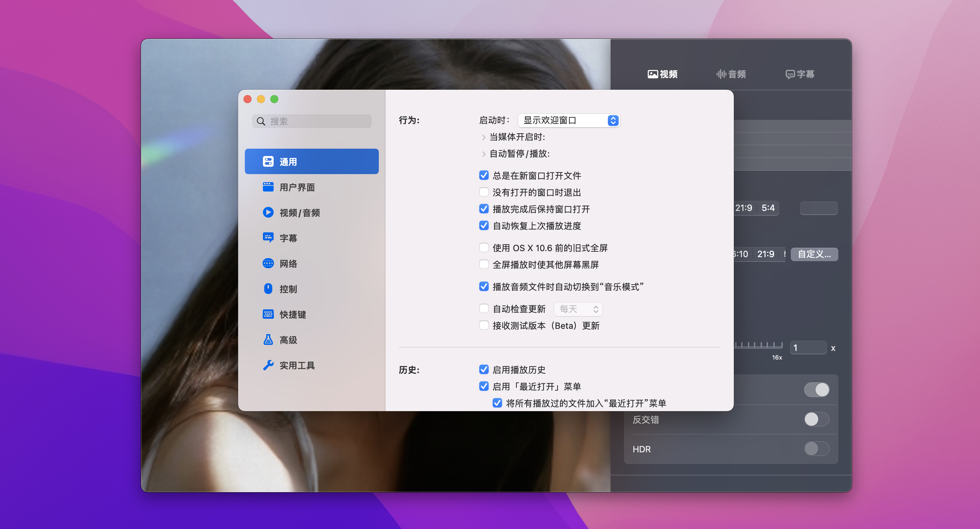Click the 控制 mouse icon in sidebar

tap(268, 289)
